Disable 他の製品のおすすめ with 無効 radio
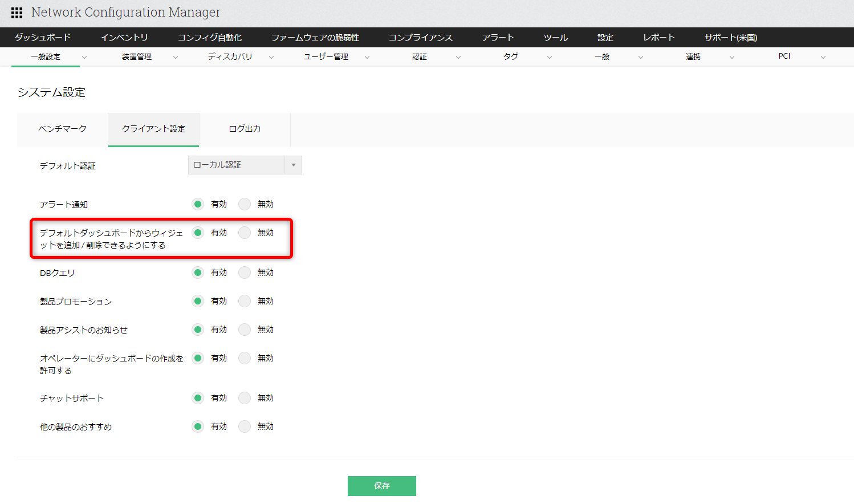 tap(245, 426)
